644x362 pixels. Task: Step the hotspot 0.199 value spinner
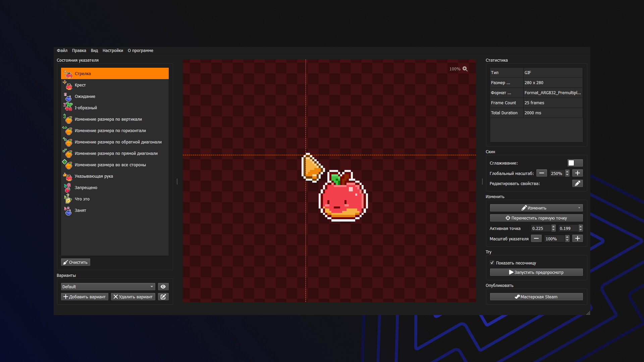click(x=581, y=228)
